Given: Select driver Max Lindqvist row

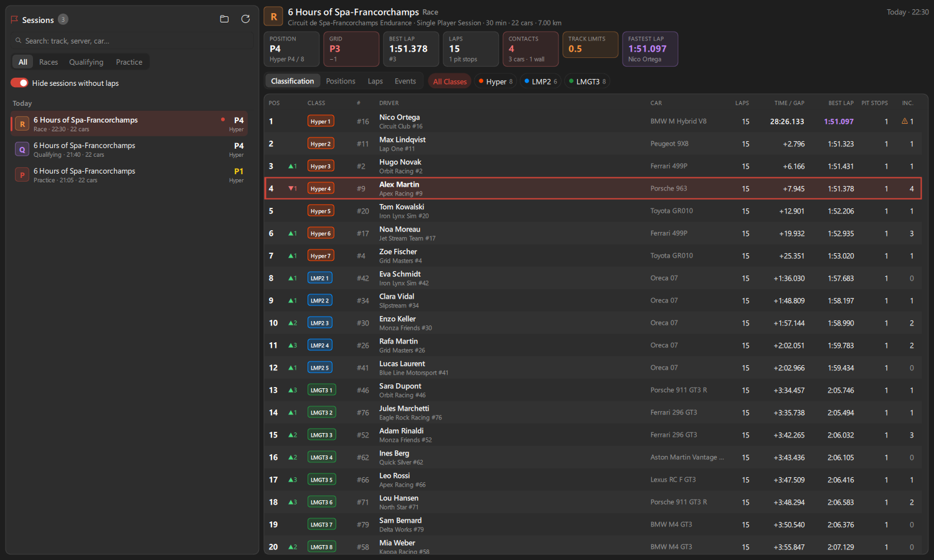Looking at the screenshot, I should click(x=593, y=144).
